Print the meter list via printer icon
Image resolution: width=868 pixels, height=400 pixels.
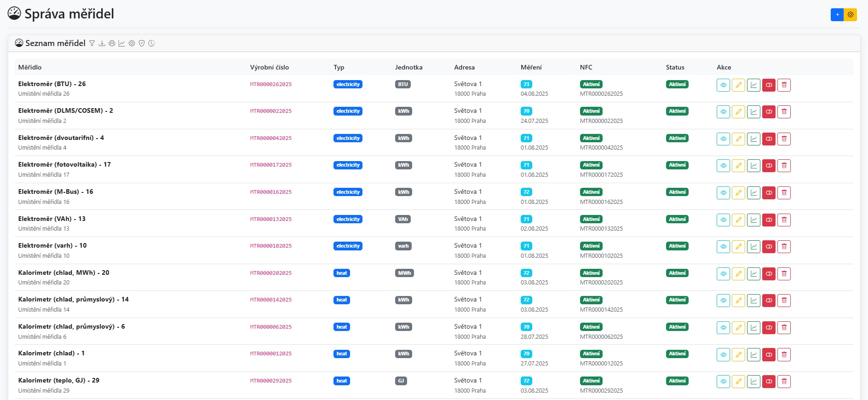click(112, 43)
